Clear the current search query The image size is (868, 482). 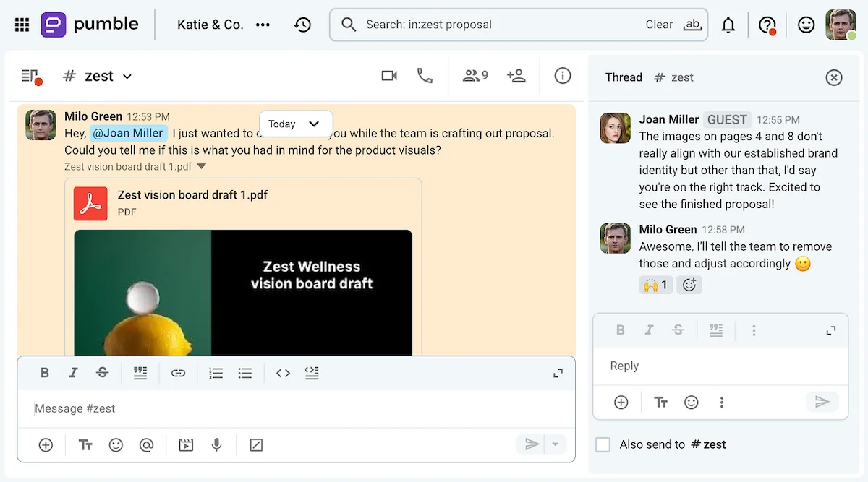[x=659, y=24]
